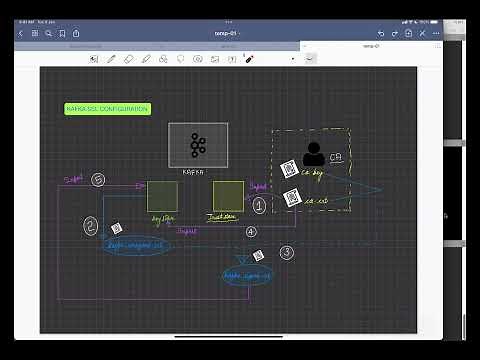
Task: Undo the last stroke
Action: [381, 33]
